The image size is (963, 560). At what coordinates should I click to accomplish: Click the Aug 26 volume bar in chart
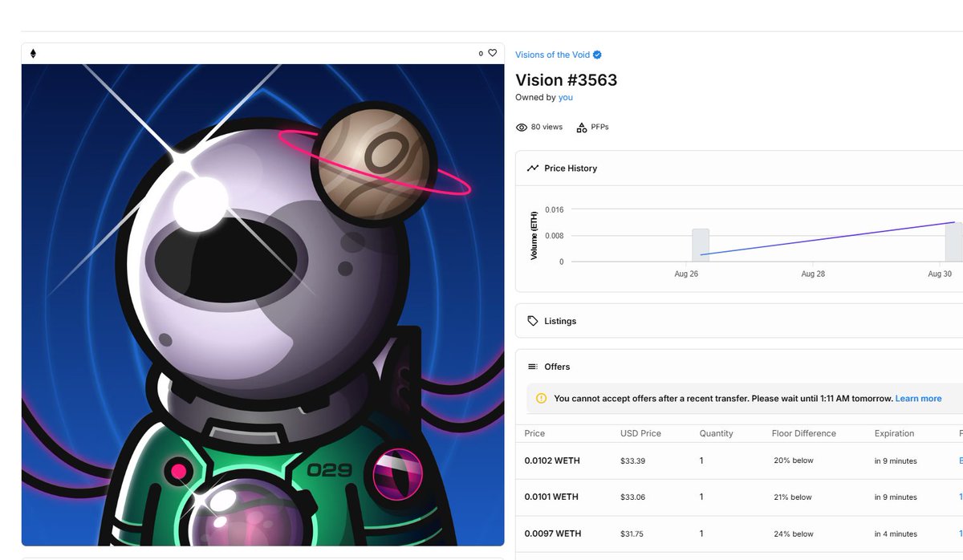(x=701, y=246)
